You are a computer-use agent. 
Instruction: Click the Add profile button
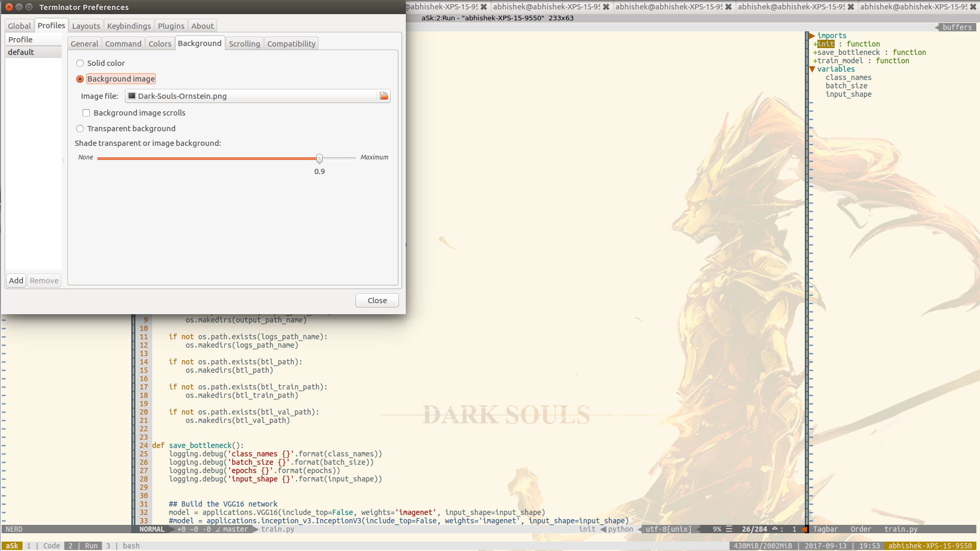[x=16, y=280]
